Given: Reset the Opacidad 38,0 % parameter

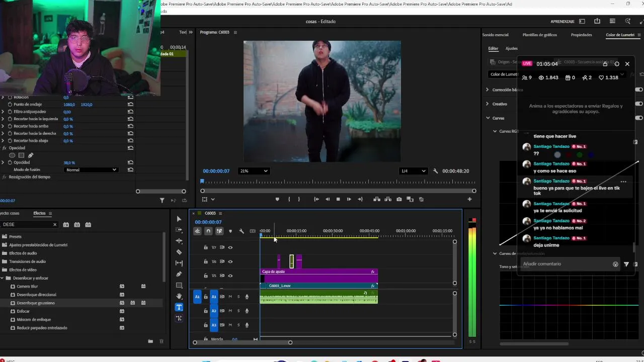Looking at the screenshot, I should (130, 162).
